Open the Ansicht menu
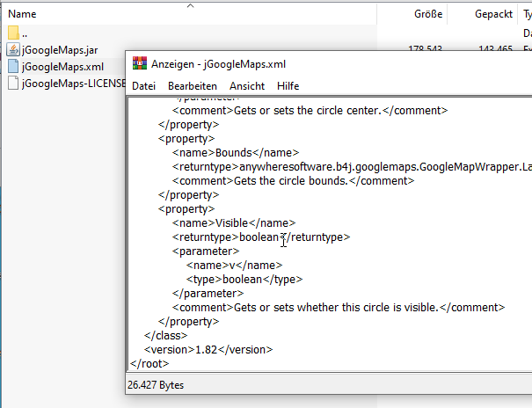The height and width of the screenshot is (408, 532). 247,86
